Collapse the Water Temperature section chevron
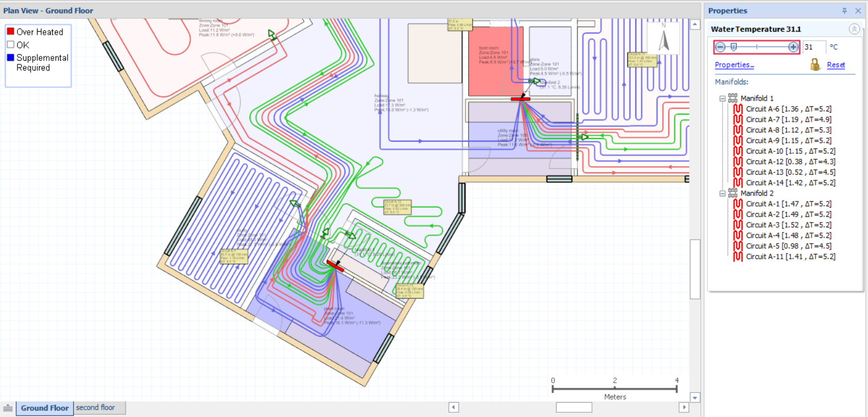This screenshot has width=868, height=417. tap(854, 29)
